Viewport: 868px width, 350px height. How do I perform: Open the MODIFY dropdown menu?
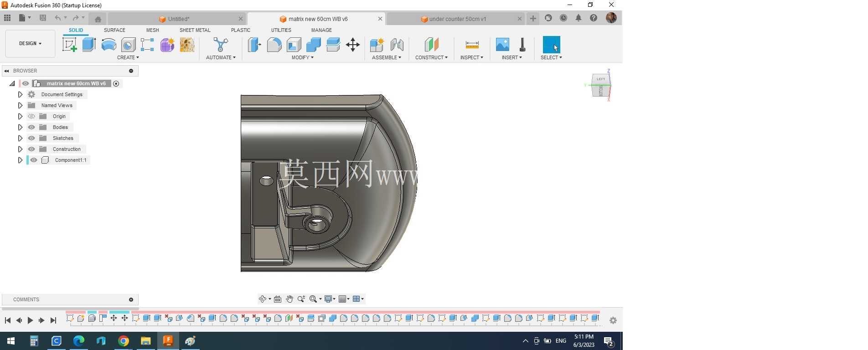coord(303,57)
